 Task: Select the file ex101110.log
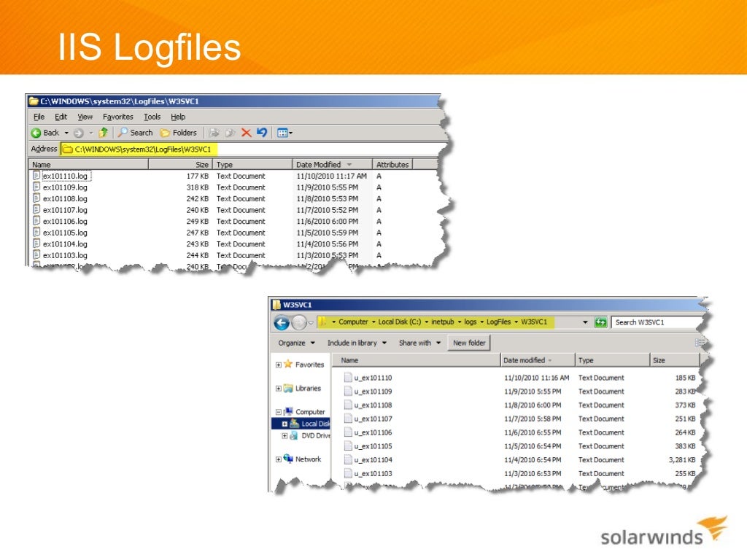[65, 176]
